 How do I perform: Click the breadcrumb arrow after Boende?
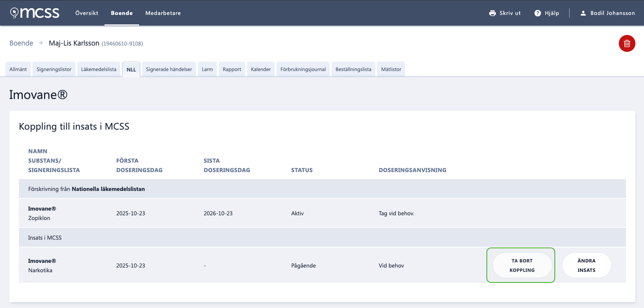click(41, 43)
